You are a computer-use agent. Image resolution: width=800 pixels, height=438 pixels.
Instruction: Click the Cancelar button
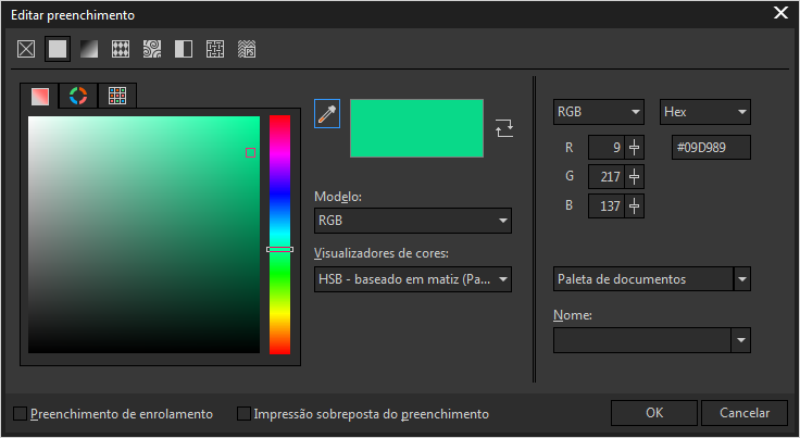pyautogui.click(x=744, y=413)
